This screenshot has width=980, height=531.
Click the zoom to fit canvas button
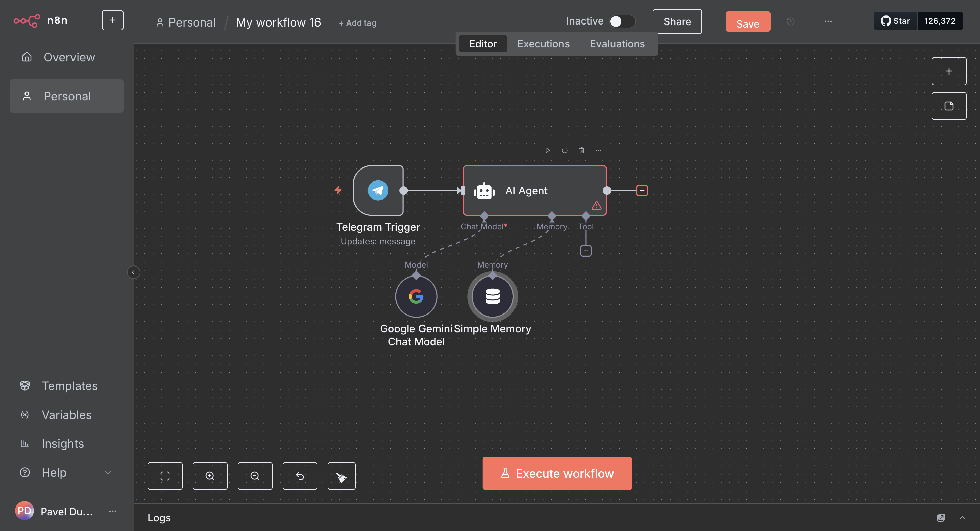pos(165,476)
